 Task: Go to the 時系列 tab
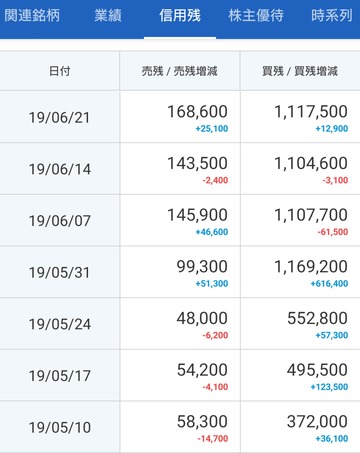click(332, 15)
